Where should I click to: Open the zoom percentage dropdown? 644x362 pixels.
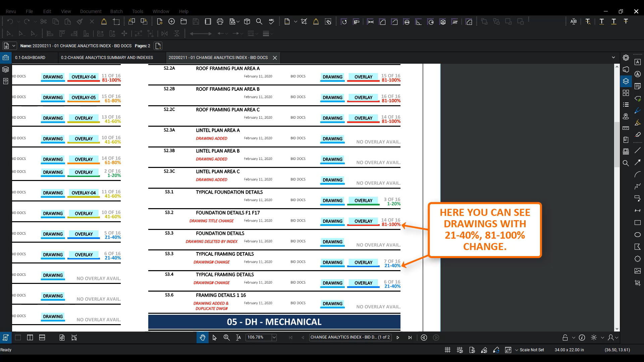pyautogui.click(x=274, y=338)
